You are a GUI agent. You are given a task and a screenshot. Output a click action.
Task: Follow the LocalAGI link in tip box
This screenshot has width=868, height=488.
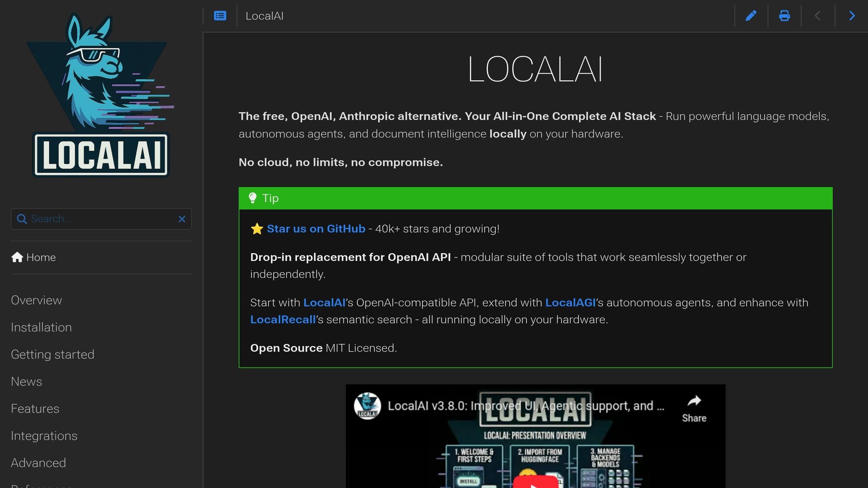pyautogui.click(x=570, y=302)
